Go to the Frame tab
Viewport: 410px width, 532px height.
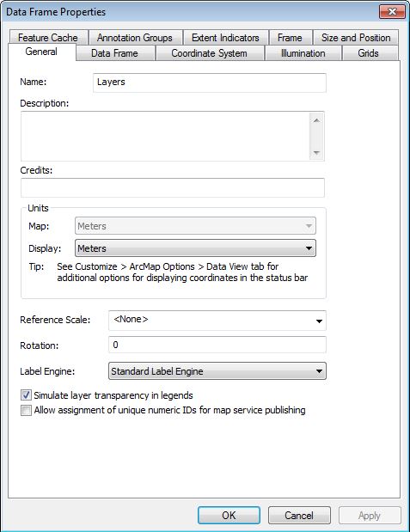click(291, 37)
